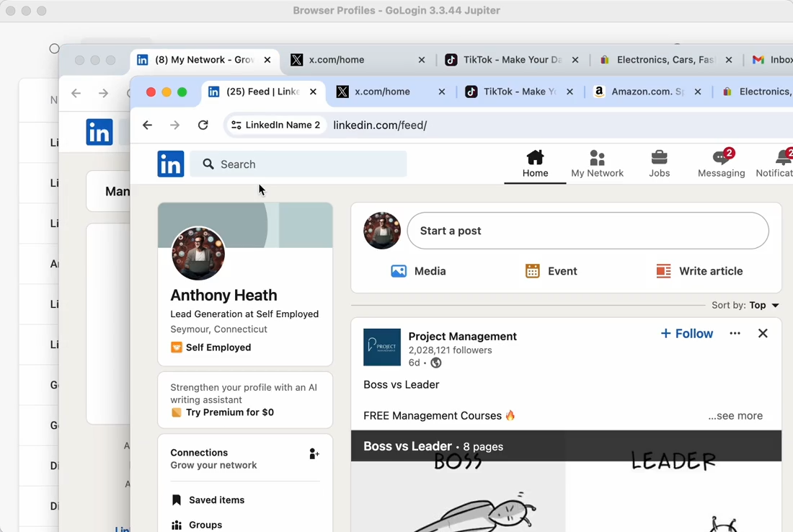Close the (25) Feed LinkedIn tab
Screen dimensions: 793x532
click(313, 92)
